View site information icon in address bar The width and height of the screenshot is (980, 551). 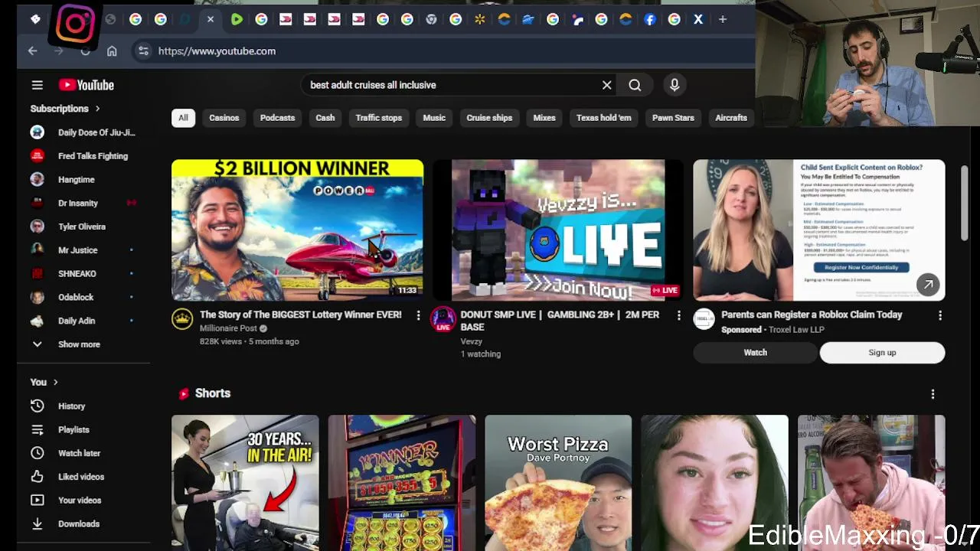pos(142,51)
